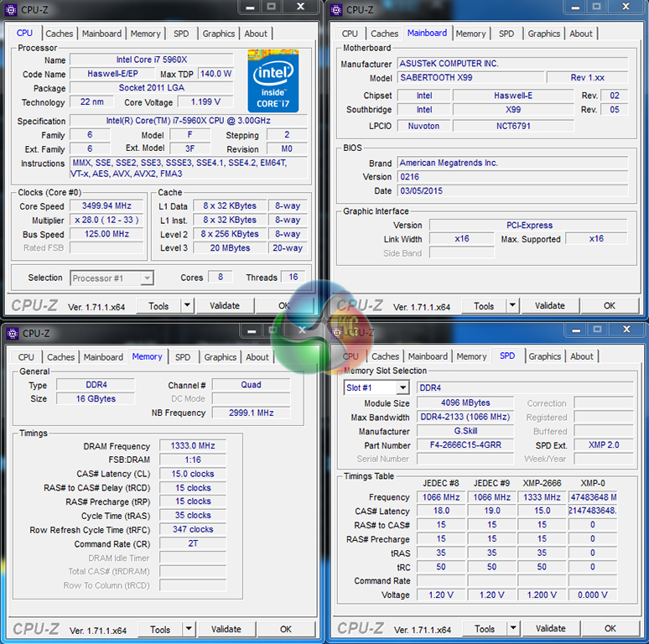Close the SPD tab window
This screenshot has height=644, width=649.
[626, 330]
